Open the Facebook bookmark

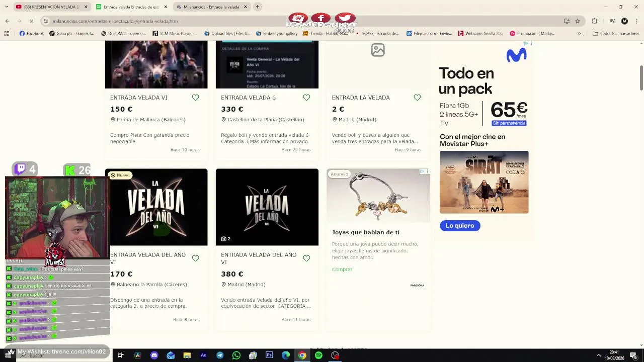[x=31, y=34]
